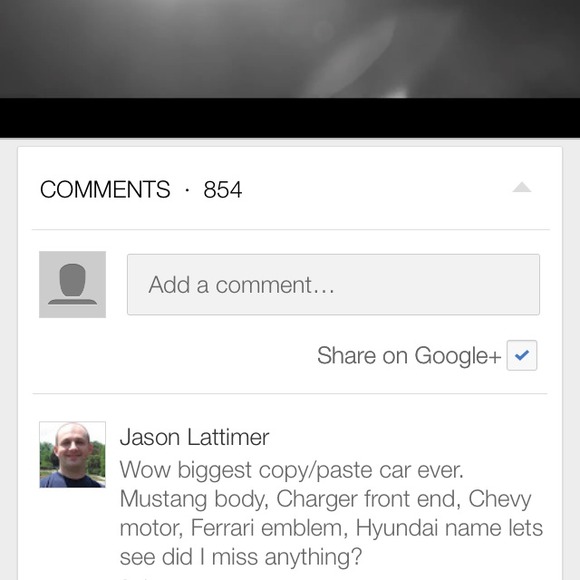Tap the video player area
The height and width of the screenshot is (580, 580).
point(290,49)
